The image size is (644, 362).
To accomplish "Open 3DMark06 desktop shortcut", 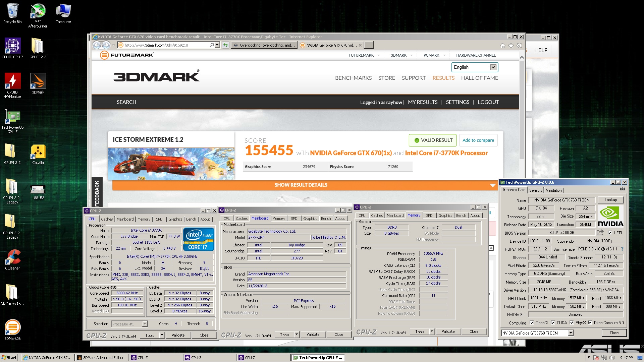I will [x=12, y=330].
